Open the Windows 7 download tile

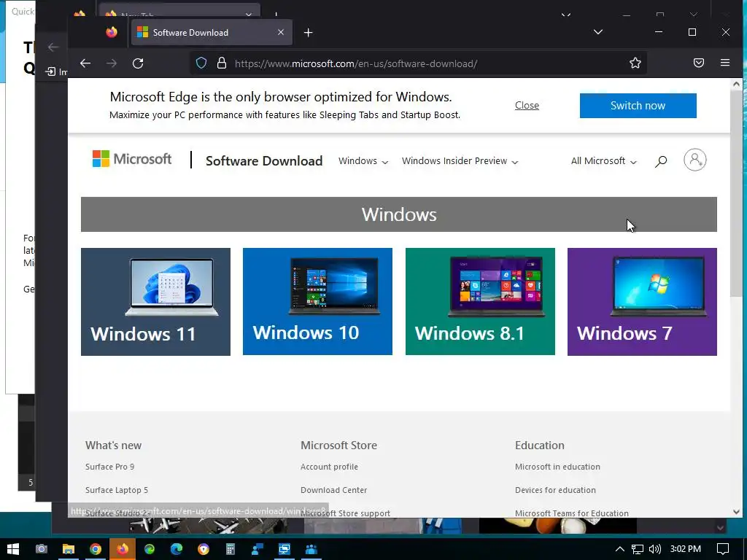coord(642,301)
